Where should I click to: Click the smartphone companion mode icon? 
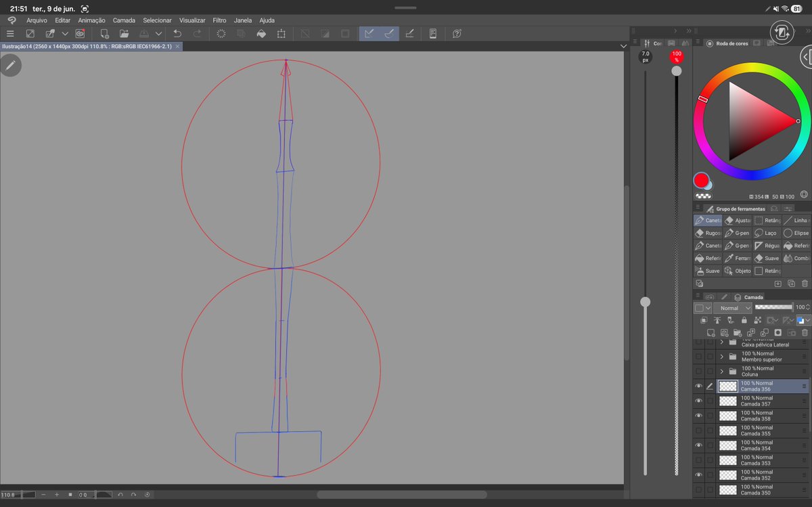tap(433, 33)
